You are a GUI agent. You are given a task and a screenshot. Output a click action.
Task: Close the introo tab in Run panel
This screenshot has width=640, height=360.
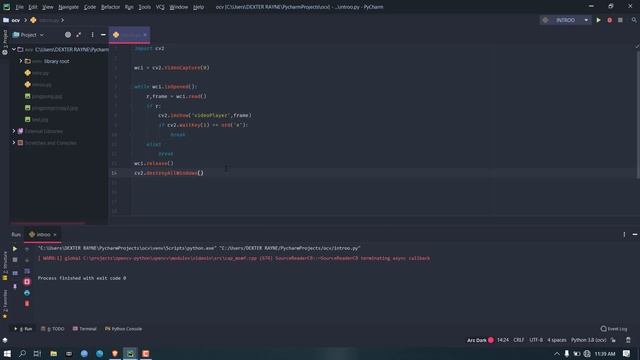click(55, 235)
